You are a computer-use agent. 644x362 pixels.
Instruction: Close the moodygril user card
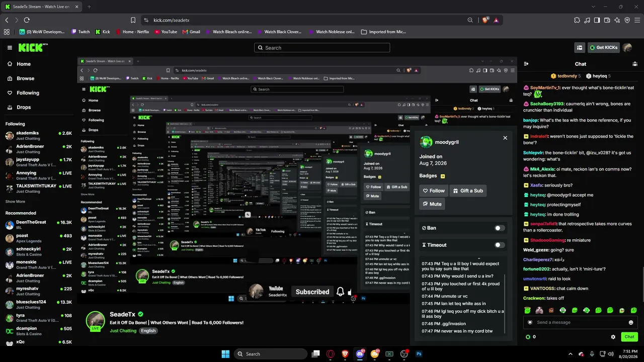[x=505, y=138]
